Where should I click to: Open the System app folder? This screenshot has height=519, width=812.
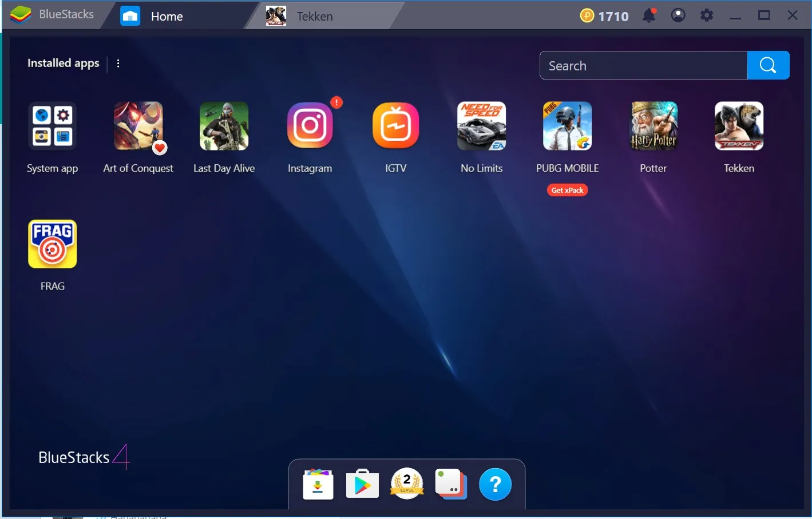coord(52,126)
